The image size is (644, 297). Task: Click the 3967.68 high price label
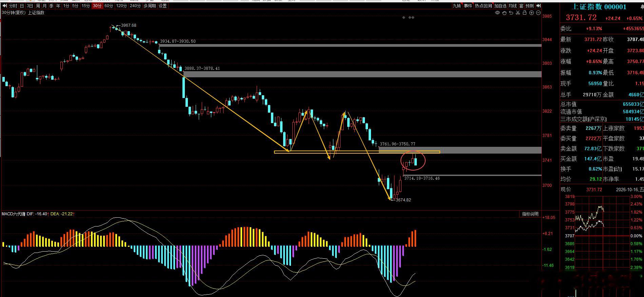(x=129, y=25)
